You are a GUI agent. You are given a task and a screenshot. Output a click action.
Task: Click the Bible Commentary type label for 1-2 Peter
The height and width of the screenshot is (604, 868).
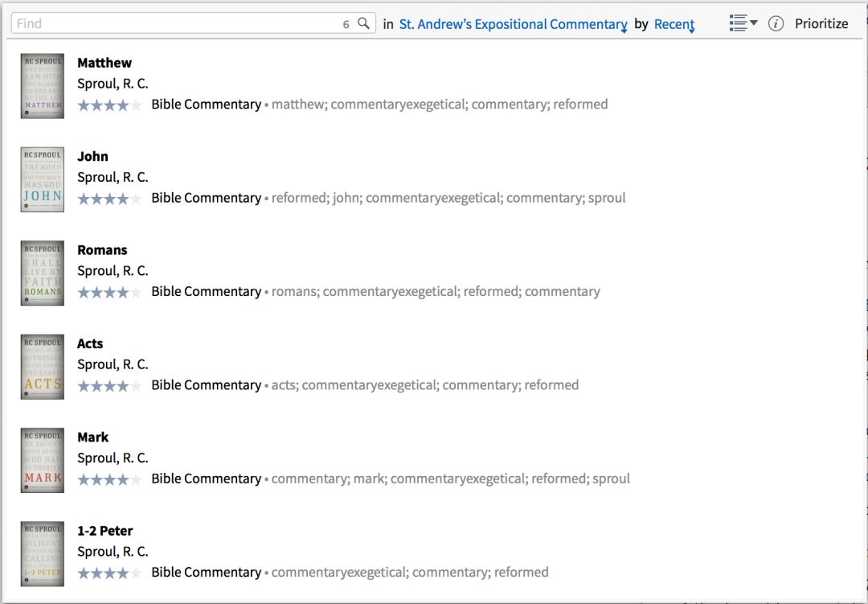click(x=207, y=573)
